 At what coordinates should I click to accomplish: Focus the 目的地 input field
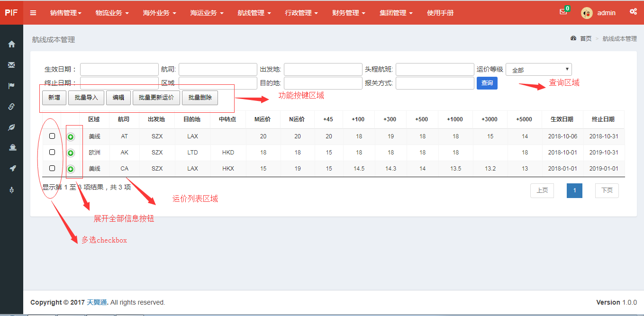tap(323, 83)
